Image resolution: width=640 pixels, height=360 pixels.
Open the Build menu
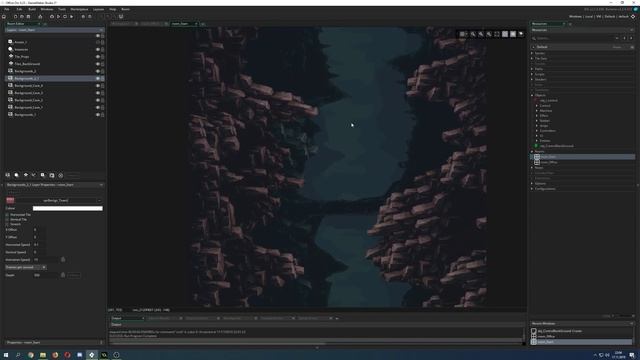[x=32, y=9]
